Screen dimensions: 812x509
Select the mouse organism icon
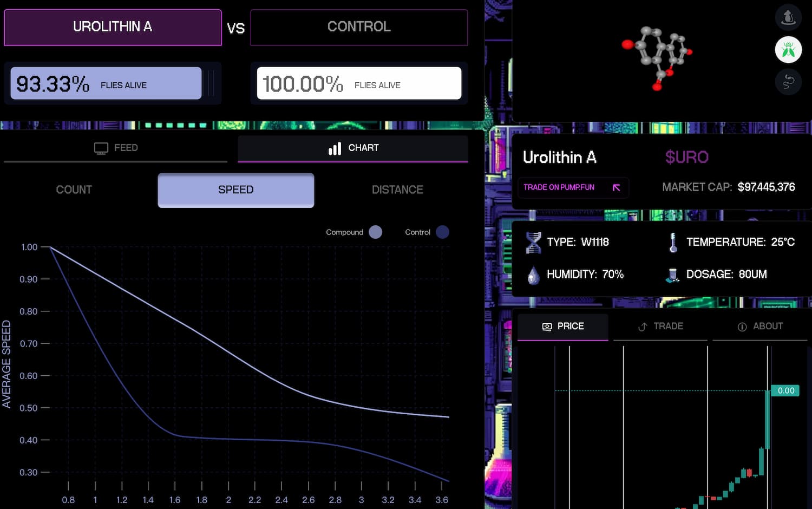788,17
